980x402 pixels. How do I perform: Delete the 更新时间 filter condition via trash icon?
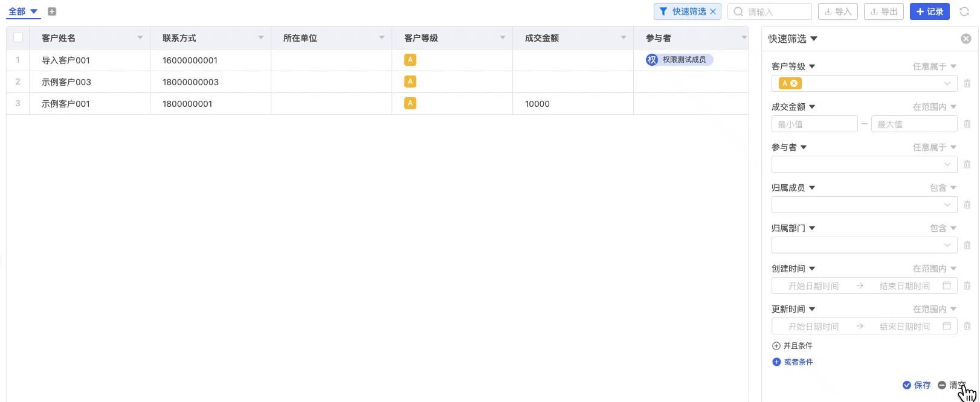tap(967, 326)
